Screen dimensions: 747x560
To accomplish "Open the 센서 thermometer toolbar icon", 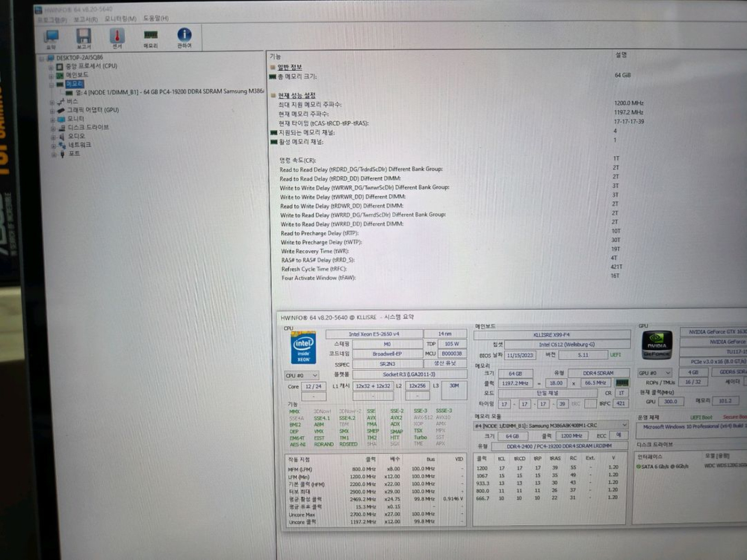I will point(117,35).
